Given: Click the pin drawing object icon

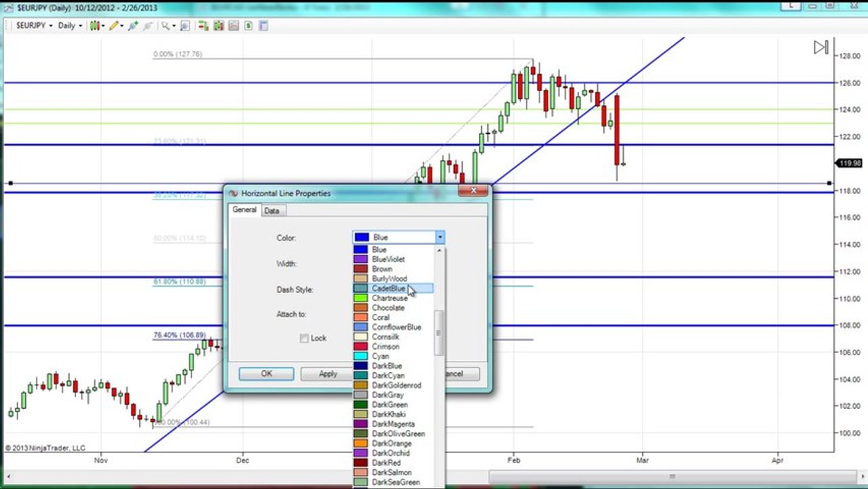Looking at the screenshot, I should [x=133, y=26].
